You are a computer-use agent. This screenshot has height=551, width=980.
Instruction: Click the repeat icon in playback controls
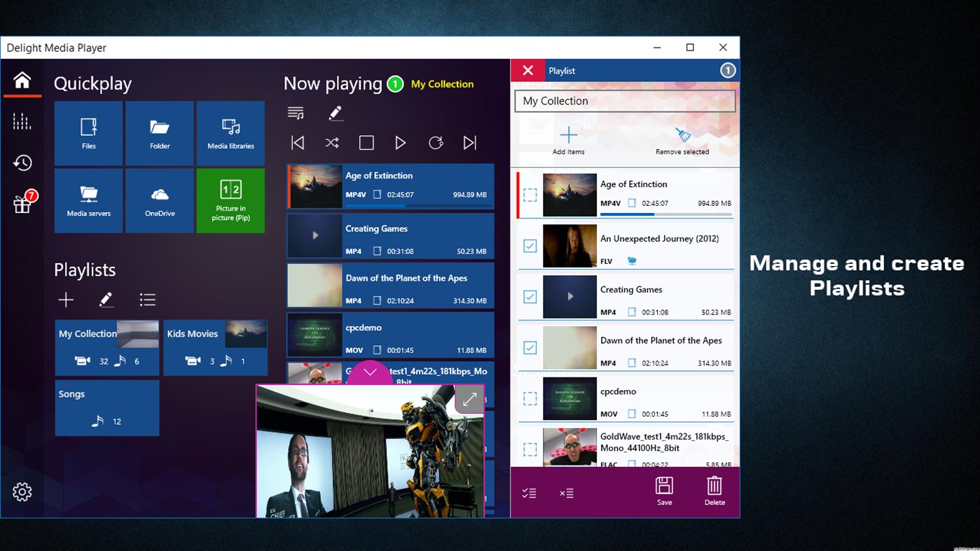coord(436,142)
